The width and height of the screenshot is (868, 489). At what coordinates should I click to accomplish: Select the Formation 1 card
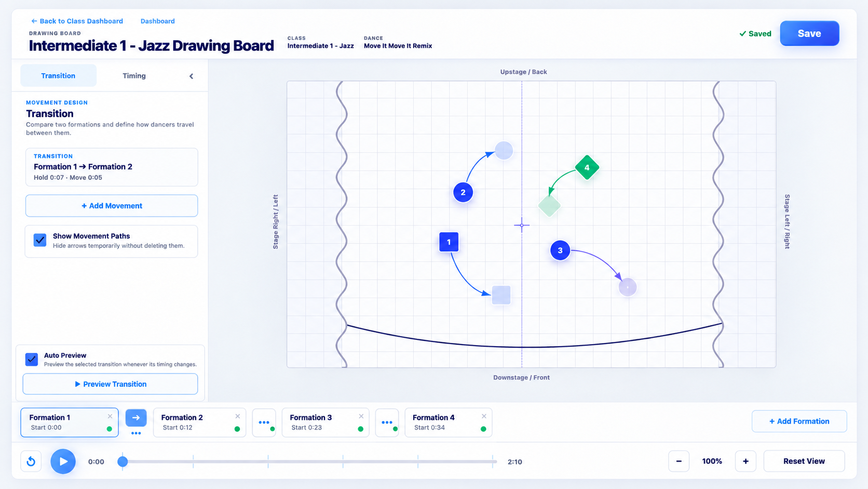click(x=69, y=422)
